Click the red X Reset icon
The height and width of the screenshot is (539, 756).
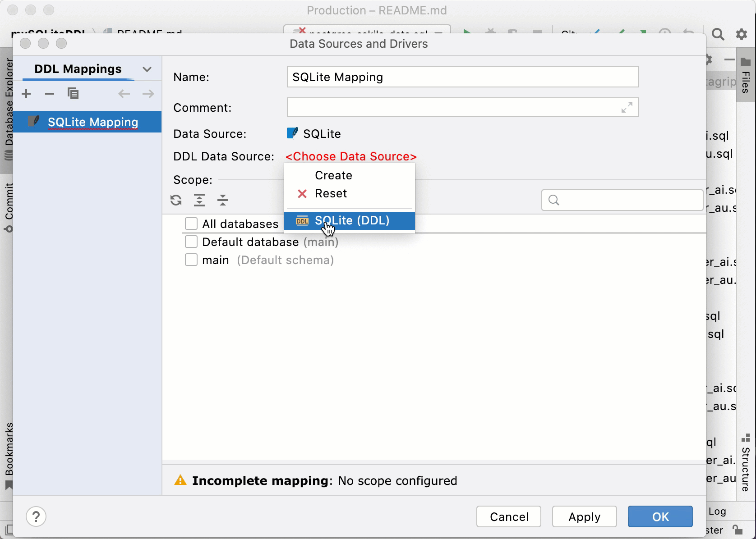tap(302, 194)
